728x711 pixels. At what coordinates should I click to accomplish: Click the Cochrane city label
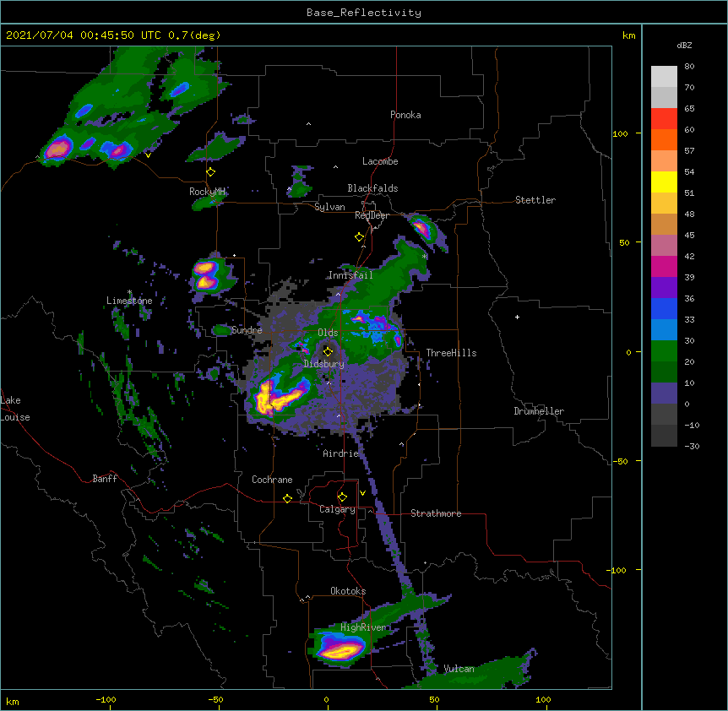coord(272,480)
